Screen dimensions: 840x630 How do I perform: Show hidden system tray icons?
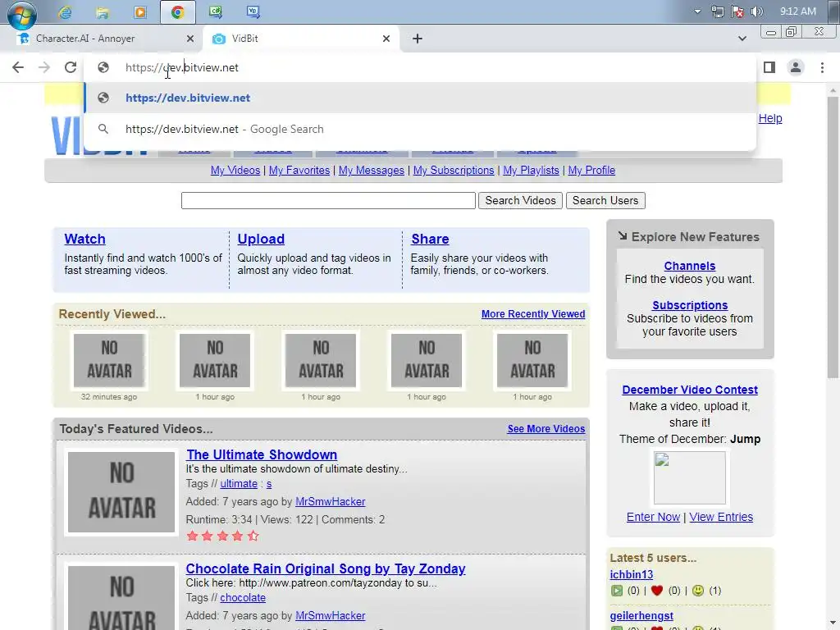pos(697,11)
